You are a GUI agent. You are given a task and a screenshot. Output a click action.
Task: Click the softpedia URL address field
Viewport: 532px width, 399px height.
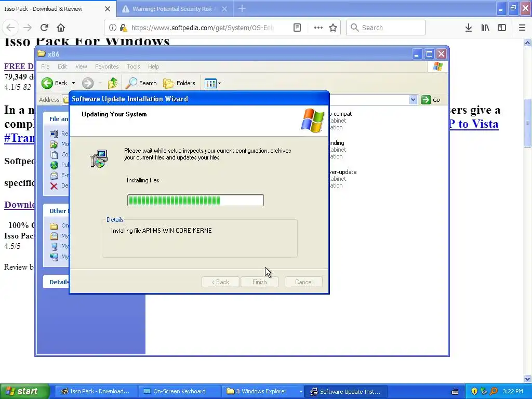click(202, 28)
